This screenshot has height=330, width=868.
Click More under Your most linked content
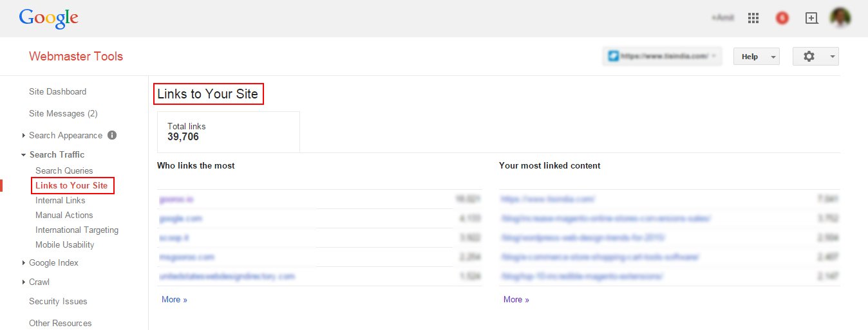tap(516, 299)
